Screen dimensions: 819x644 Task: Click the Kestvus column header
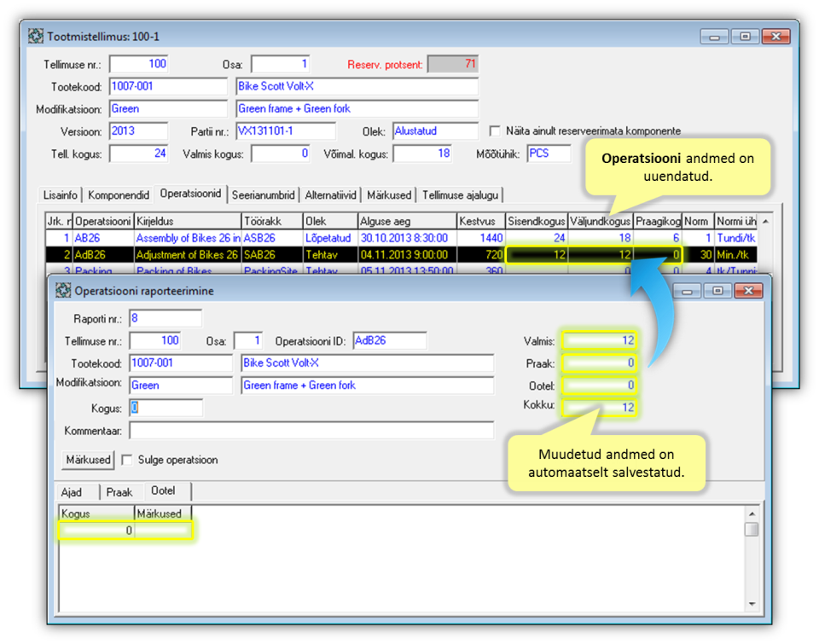tap(481, 222)
